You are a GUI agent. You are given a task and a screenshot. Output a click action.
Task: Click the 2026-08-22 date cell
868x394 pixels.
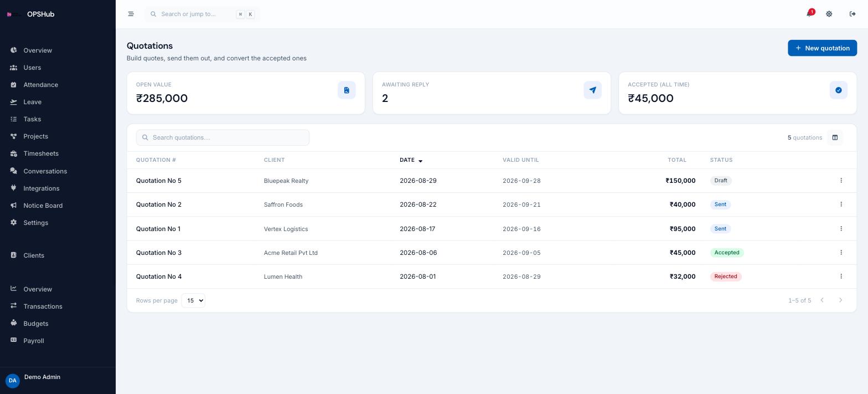click(x=418, y=204)
